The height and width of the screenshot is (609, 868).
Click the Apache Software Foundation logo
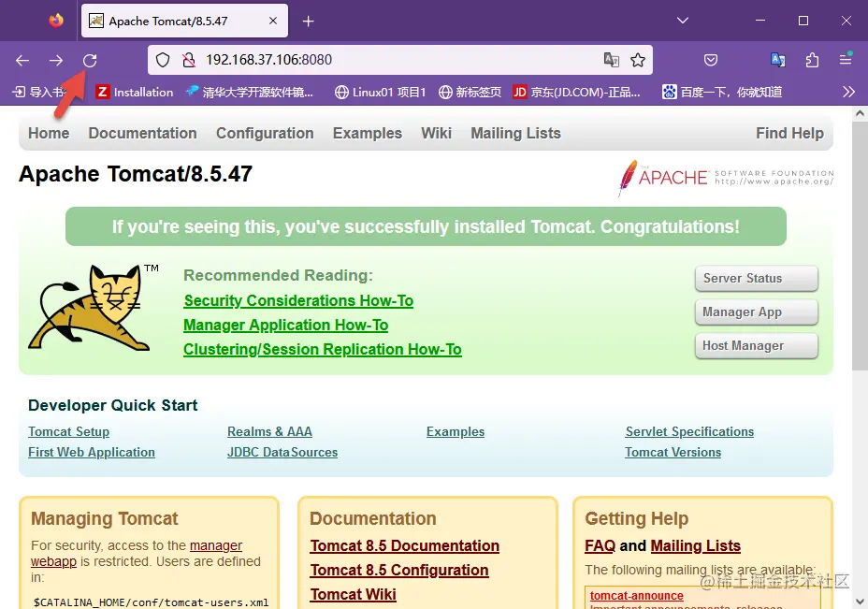click(x=726, y=177)
